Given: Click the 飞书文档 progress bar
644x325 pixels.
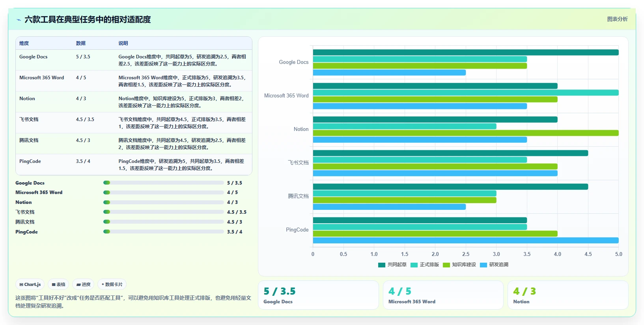Looking at the screenshot, I should point(164,212).
